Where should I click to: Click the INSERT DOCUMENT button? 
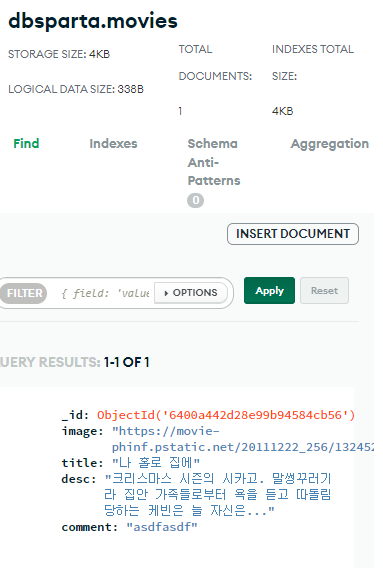(x=293, y=234)
